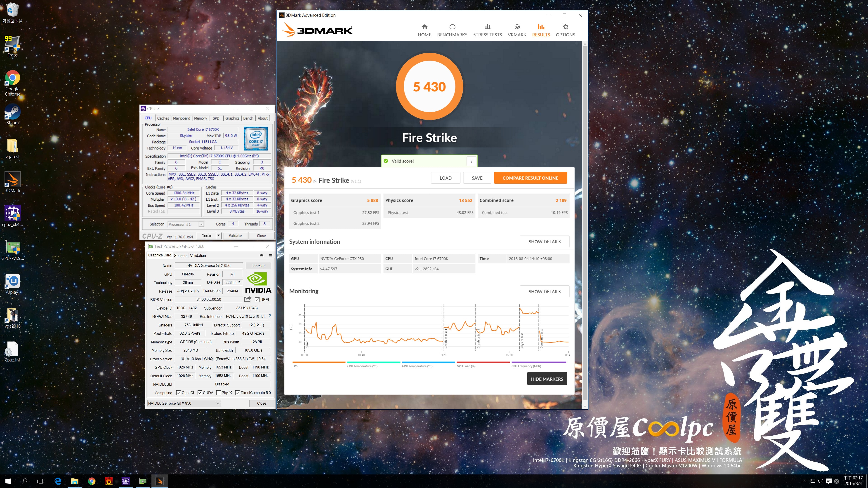Click the SAVE result button
The width and height of the screenshot is (868, 488).
point(477,178)
